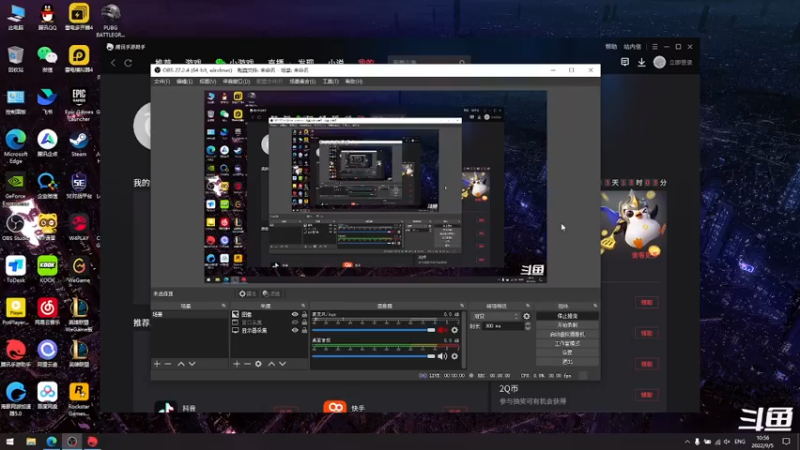Move source down with down arrow in Sources panel
800x450 pixels.
pos(283,364)
